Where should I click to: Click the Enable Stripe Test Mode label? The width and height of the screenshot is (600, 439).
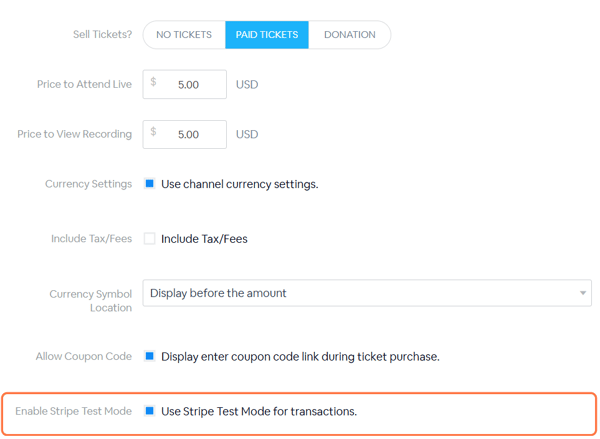73,411
